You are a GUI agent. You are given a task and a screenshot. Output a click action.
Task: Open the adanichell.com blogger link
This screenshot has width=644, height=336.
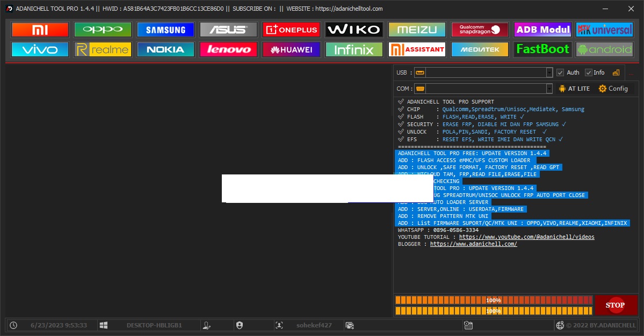[x=474, y=244]
